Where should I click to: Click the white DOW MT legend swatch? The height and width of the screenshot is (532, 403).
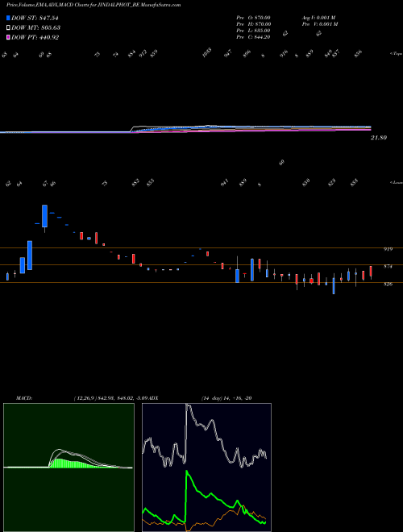coord(9,27)
